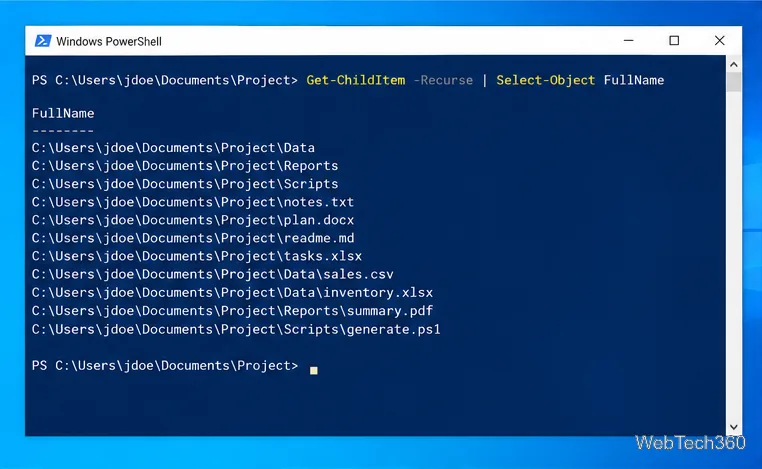Click the inventory.xlsx path line
The width and height of the screenshot is (762, 469).
[232, 293]
